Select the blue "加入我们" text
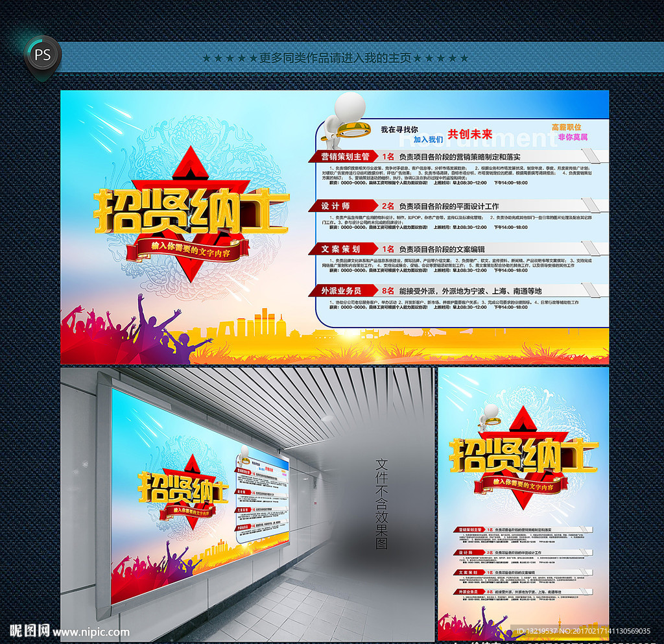Viewport: 664px width, 644px height. click(428, 139)
